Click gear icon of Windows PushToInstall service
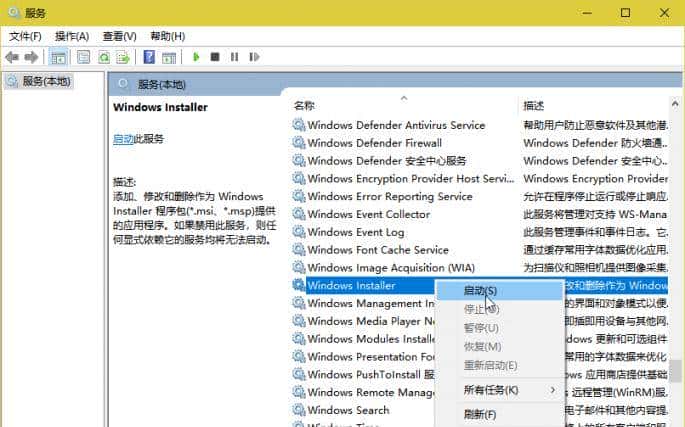Viewport: 685px width, 427px height. (299, 375)
